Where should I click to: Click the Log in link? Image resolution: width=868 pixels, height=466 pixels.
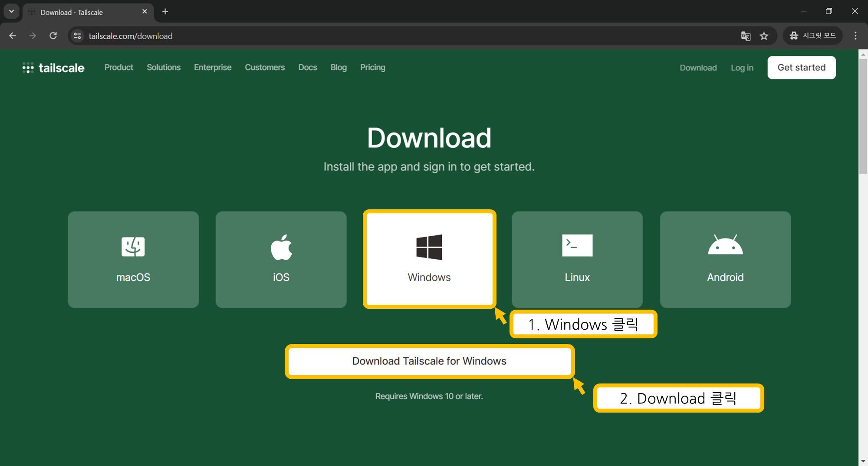coord(742,68)
